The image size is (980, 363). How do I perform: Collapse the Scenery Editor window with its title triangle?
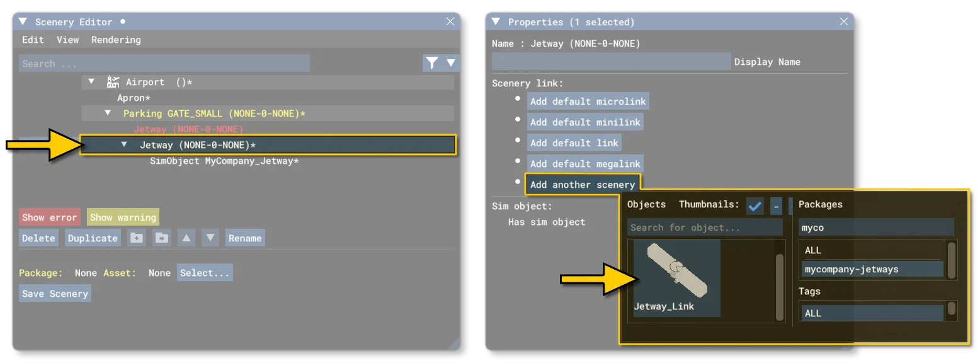click(x=23, y=21)
